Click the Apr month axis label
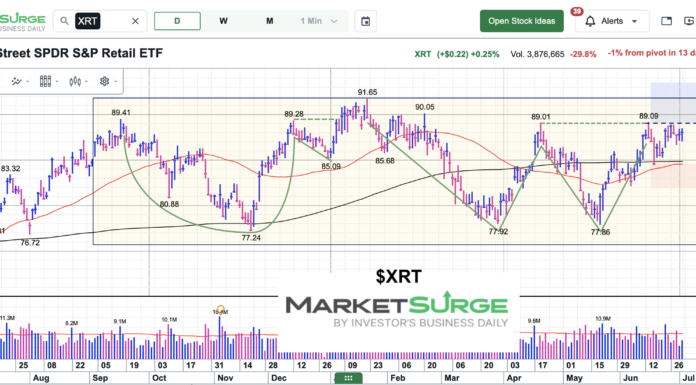Viewport: 696px width, 385px height. [514, 378]
